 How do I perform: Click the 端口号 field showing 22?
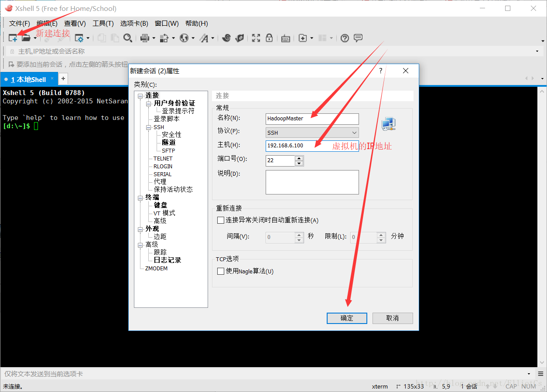[280, 160]
